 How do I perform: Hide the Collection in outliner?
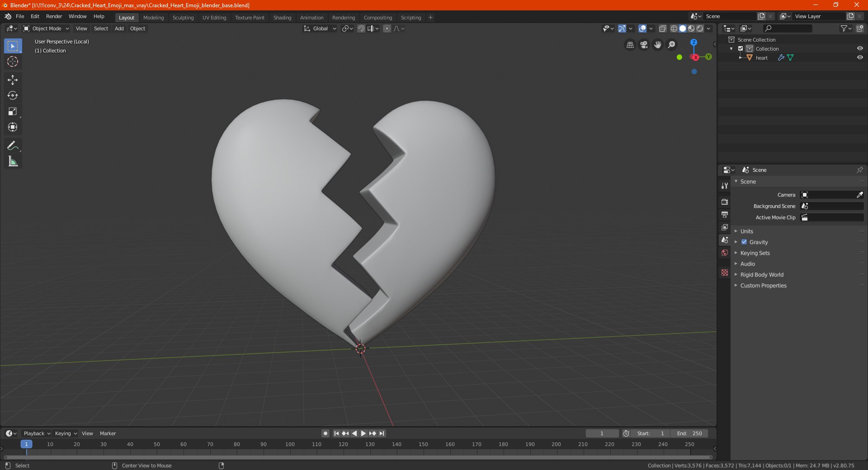pyautogui.click(x=860, y=48)
